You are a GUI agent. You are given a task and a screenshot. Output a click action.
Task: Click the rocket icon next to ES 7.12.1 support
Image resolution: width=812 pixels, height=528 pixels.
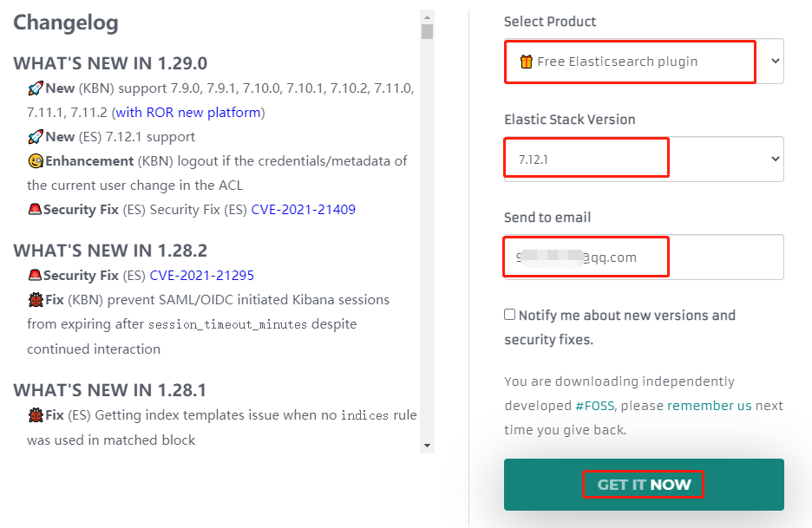coord(36,137)
